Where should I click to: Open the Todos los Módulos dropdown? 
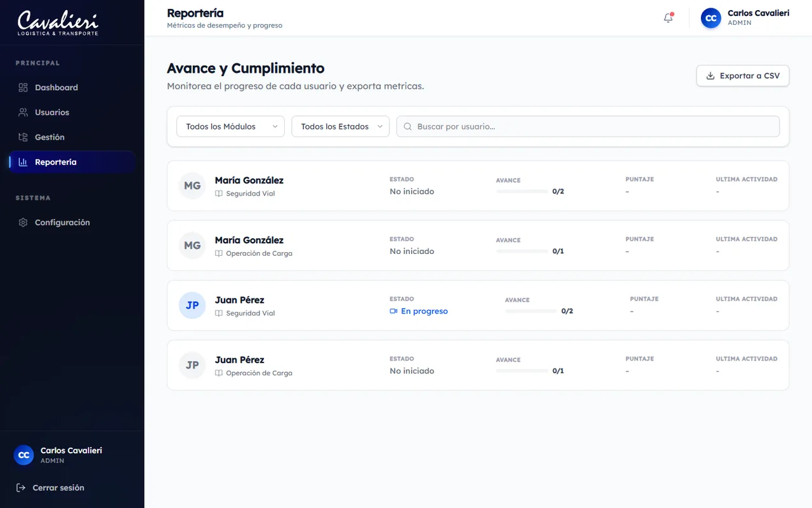pos(230,126)
